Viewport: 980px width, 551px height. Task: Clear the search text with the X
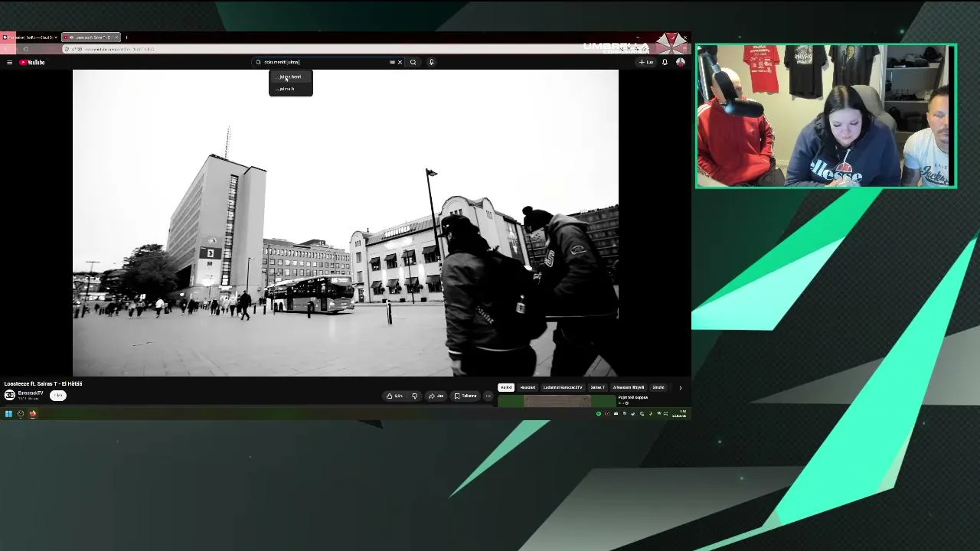pyautogui.click(x=400, y=62)
